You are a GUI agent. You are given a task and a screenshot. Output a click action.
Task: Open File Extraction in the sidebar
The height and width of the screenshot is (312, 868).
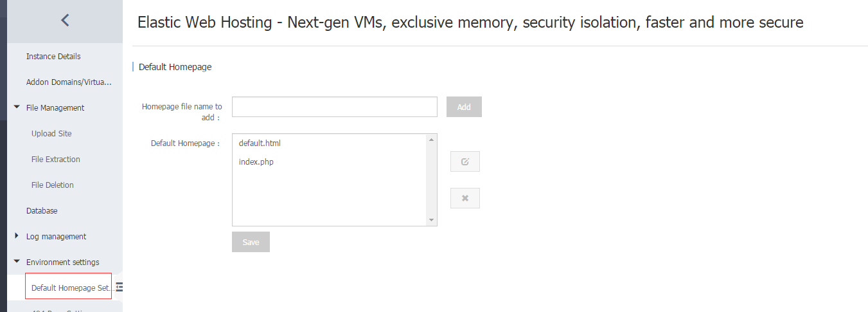pyautogui.click(x=56, y=160)
